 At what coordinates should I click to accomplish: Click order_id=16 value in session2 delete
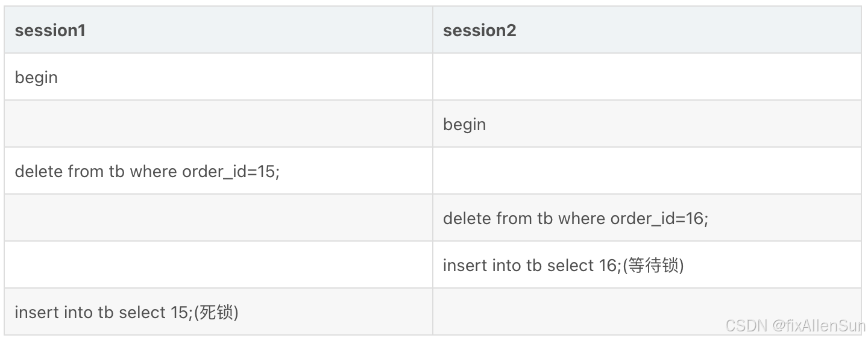pyautogui.click(x=659, y=219)
